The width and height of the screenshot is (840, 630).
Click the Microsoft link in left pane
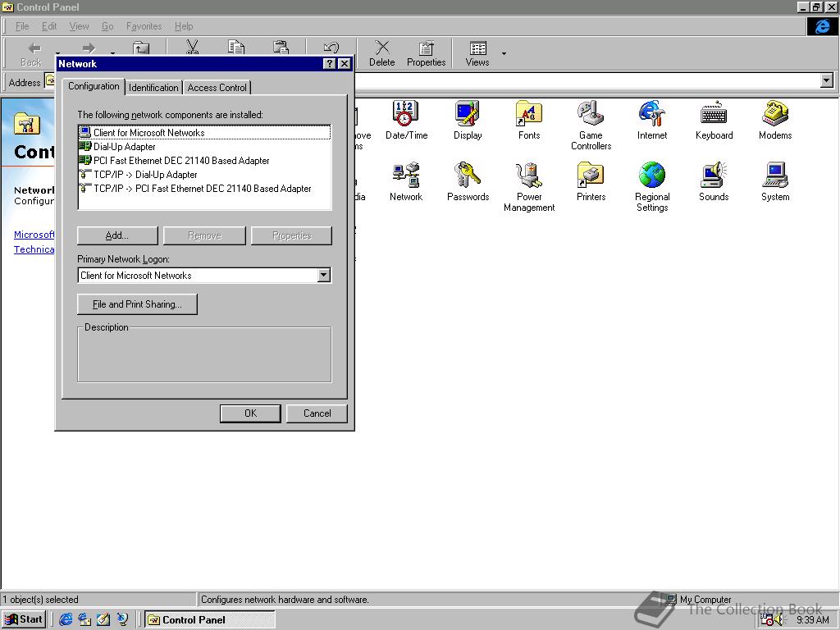[34, 235]
